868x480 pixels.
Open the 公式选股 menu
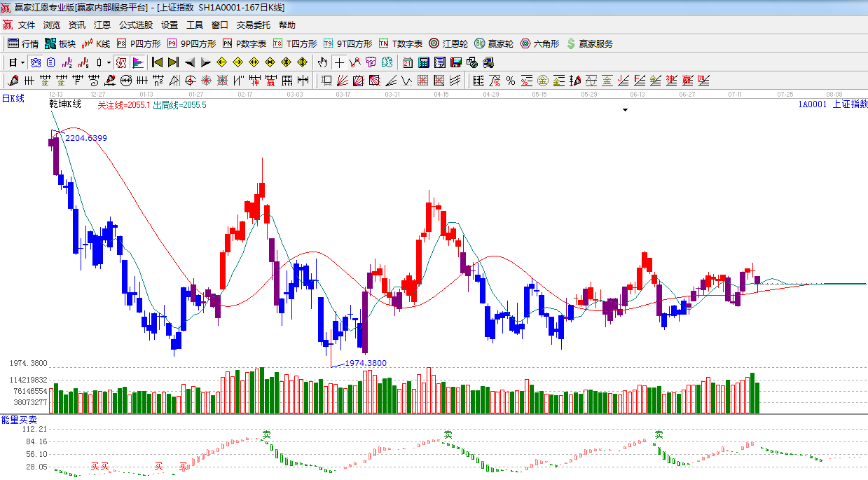point(135,25)
